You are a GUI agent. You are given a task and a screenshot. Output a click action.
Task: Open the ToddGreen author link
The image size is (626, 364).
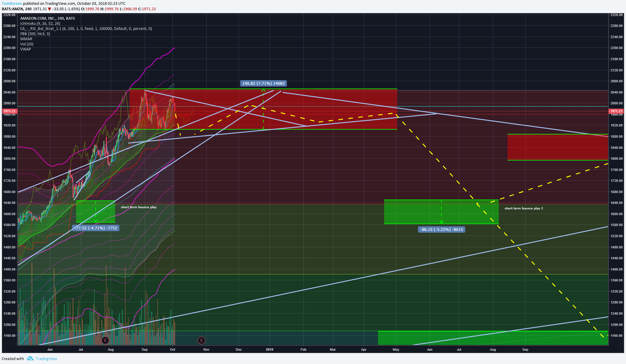(x=12, y=3)
